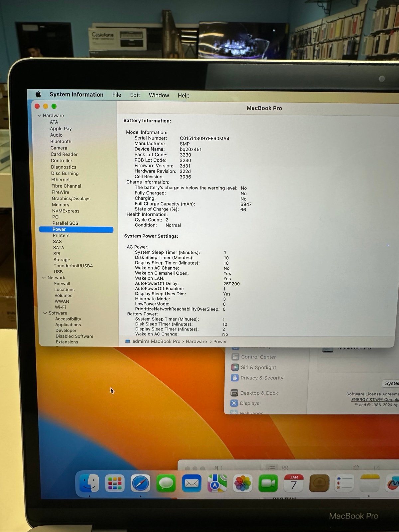Select Extensions under Software
399x532 pixels.
pyautogui.click(x=67, y=342)
